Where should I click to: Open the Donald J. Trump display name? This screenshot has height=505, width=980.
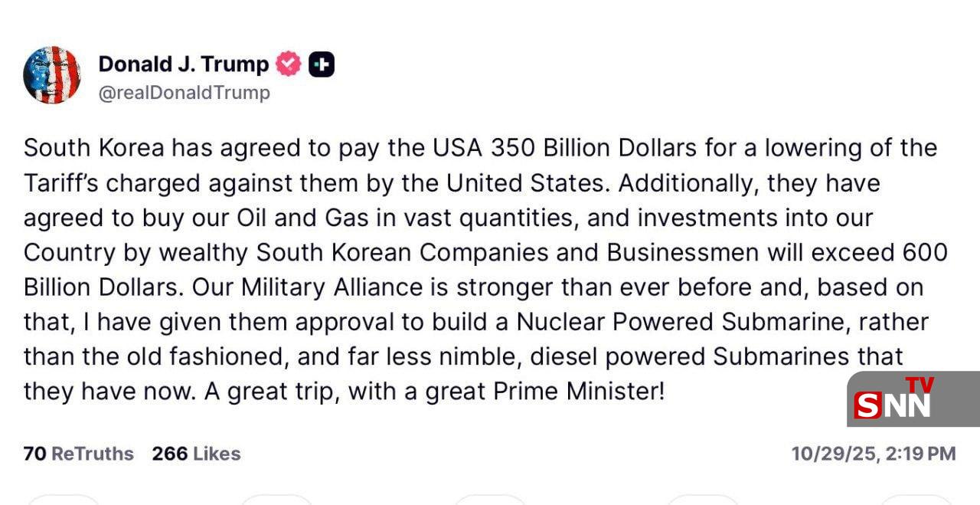click(183, 64)
